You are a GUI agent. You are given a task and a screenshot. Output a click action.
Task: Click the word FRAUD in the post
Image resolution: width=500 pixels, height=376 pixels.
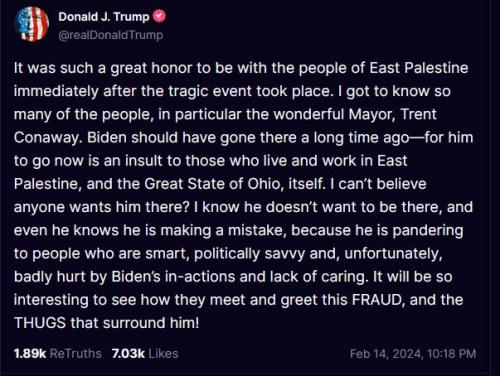[377, 300]
